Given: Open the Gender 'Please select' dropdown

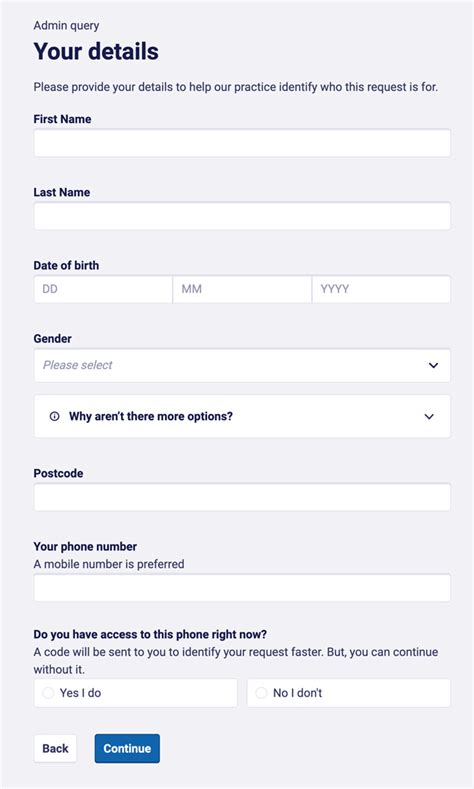Looking at the screenshot, I should pyautogui.click(x=242, y=365).
